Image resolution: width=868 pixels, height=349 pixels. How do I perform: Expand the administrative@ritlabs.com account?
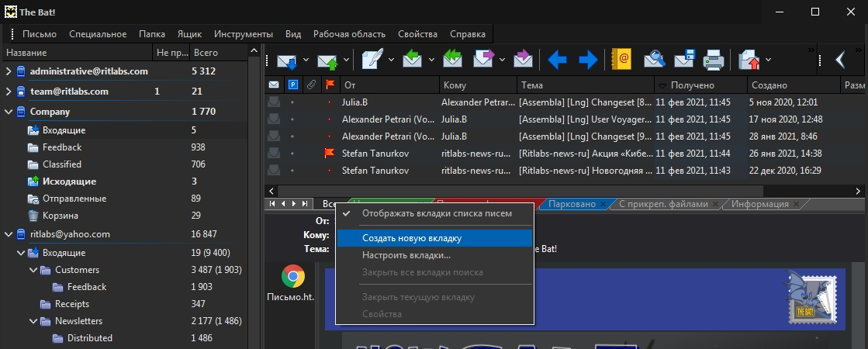[9, 71]
